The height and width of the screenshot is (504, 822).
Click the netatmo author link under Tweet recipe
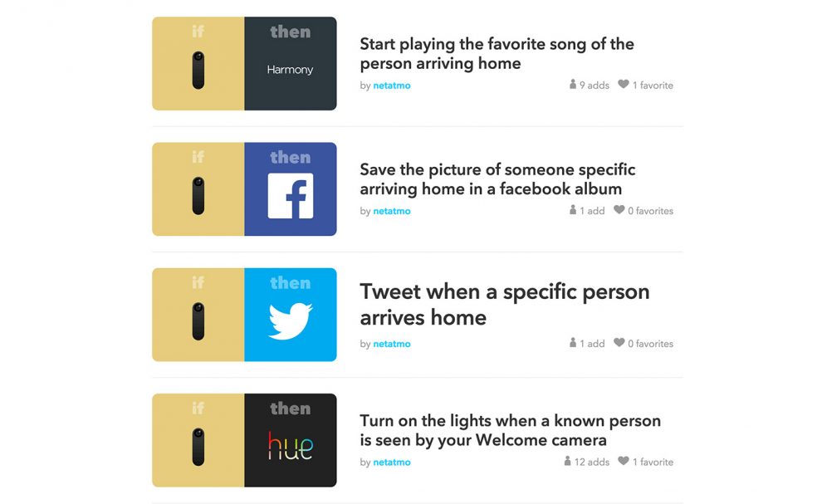(392, 344)
